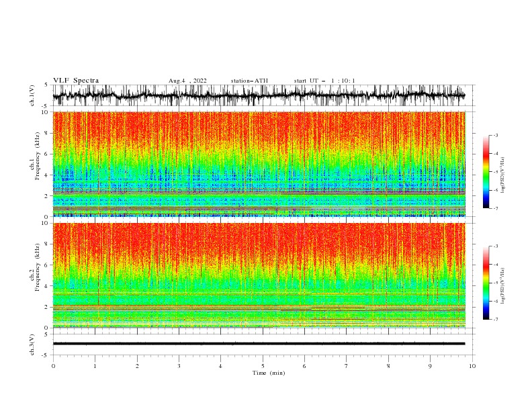Click the "4" tick on the time axis
Screen dimensions: 532x411
pyautogui.click(x=220, y=366)
